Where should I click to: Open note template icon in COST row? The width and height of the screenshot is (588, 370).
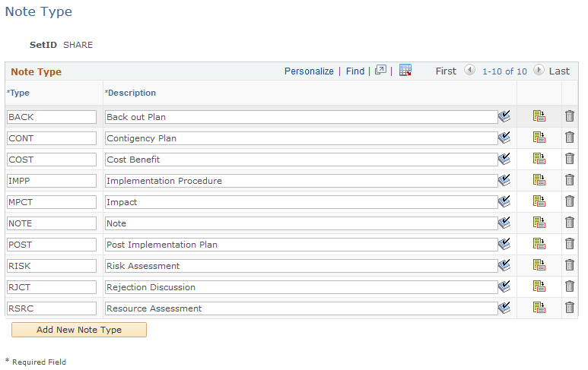[x=539, y=159]
